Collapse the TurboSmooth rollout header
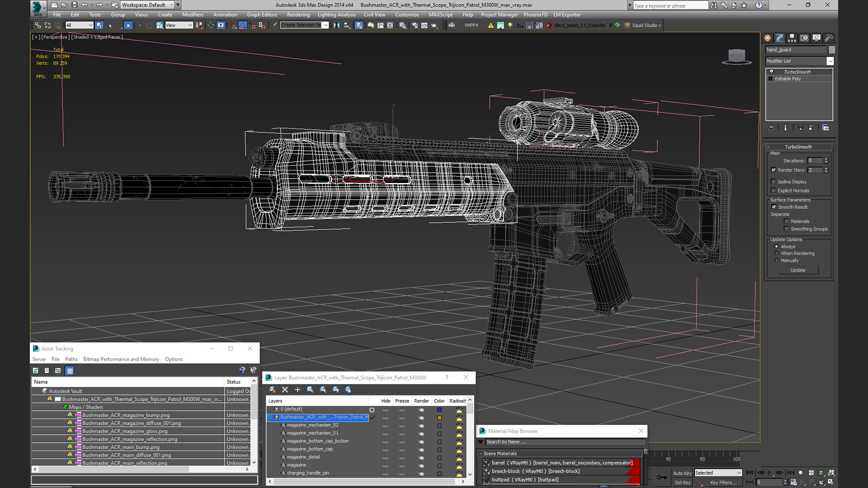The width and height of the screenshot is (868, 488). [798, 147]
